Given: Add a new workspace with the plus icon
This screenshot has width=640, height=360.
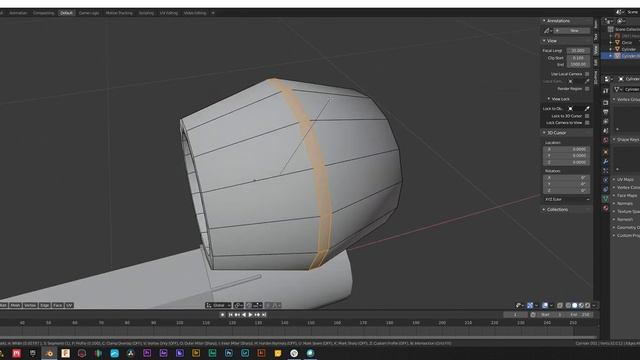Looking at the screenshot, I should click(213, 13).
